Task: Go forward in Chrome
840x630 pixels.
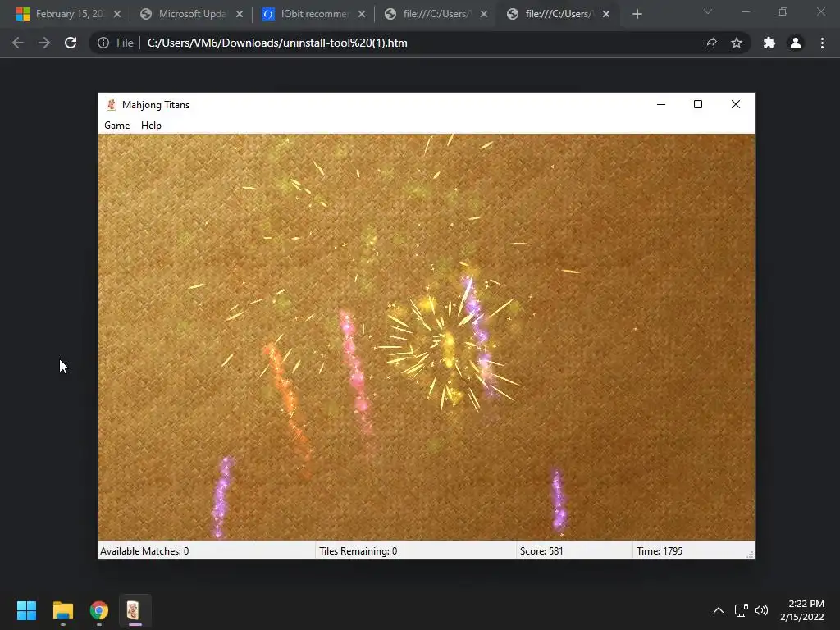Action: 44,43
